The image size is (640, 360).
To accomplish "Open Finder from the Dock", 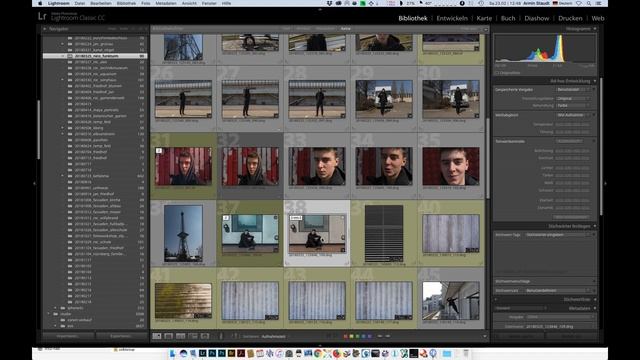I will coord(172,353).
